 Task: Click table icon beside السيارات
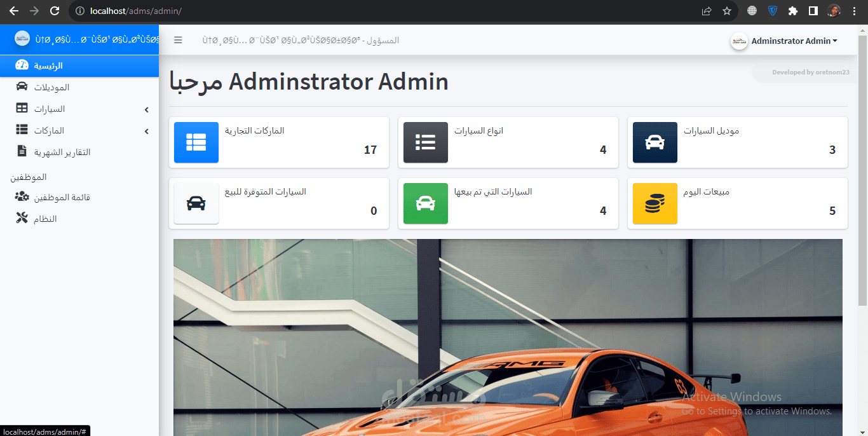tap(22, 109)
